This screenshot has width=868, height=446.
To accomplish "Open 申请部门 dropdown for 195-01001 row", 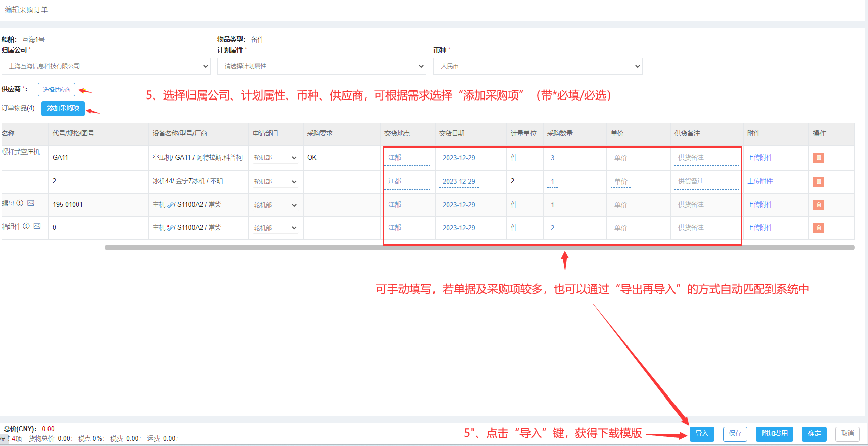I will pos(275,205).
